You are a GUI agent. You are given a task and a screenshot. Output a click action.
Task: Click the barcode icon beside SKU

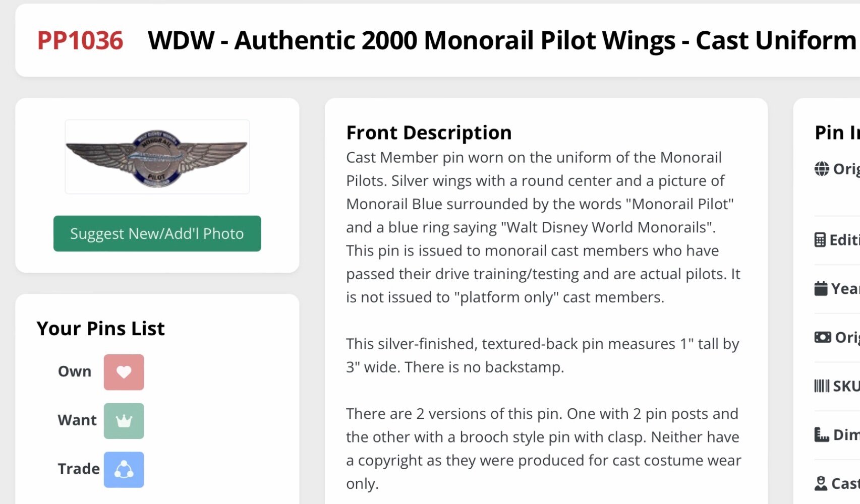(822, 386)
